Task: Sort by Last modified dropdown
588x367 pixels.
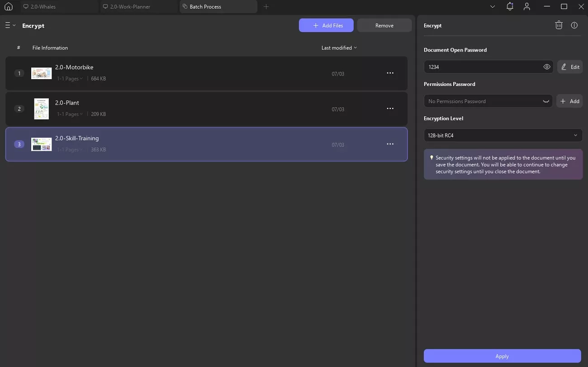Action: (339, 48)
